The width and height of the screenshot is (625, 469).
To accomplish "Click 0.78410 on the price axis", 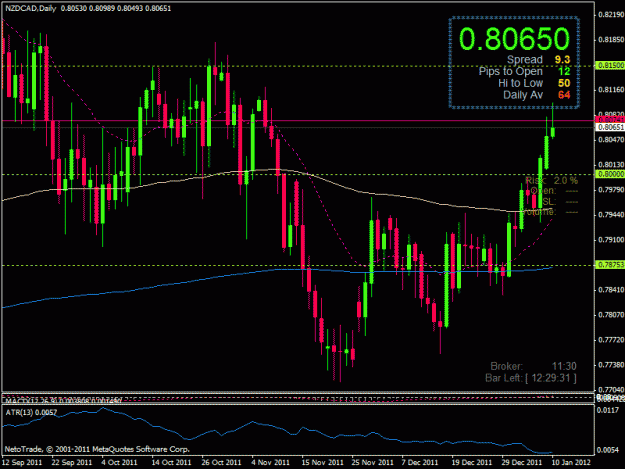I will (611, 290).
